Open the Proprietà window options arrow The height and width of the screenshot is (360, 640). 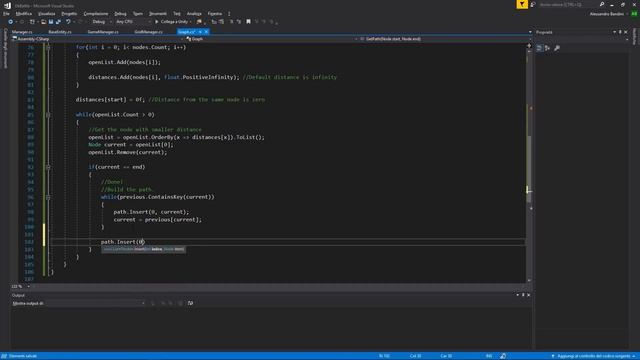tap(614, 32)
